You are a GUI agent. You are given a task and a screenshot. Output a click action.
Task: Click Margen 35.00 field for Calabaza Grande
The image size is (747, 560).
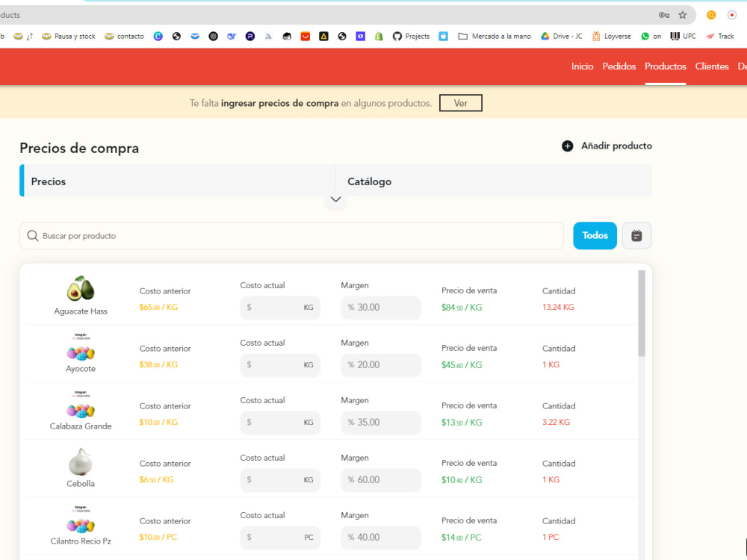[381, 423]
